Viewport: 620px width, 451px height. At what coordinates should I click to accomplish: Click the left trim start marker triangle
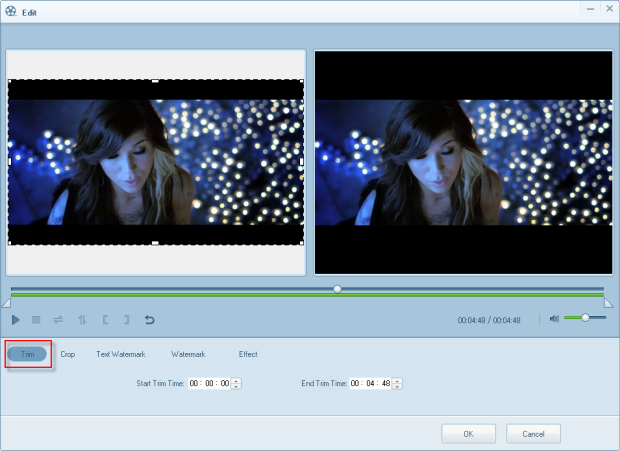click(6, 303)
